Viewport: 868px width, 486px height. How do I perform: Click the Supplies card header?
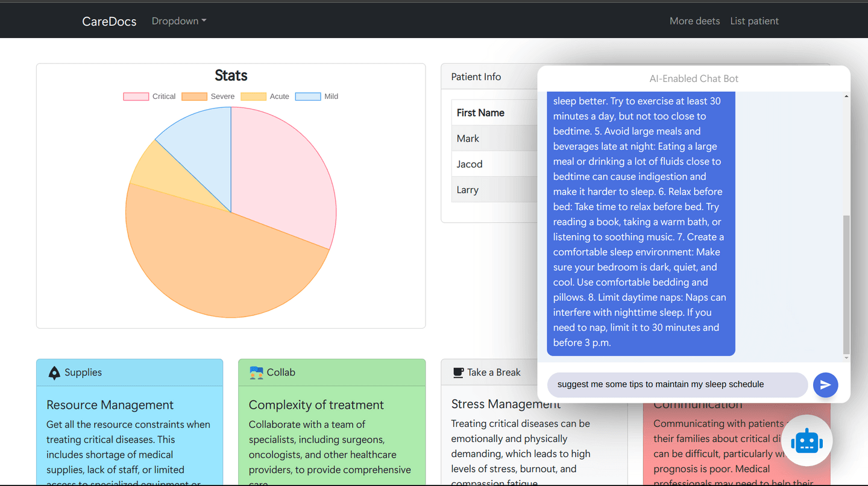(130, 373)
